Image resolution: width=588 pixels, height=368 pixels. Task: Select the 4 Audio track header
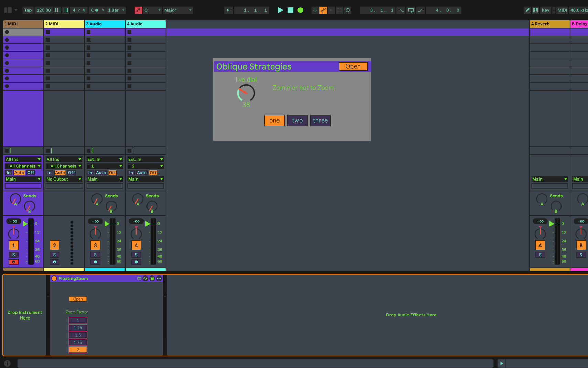coord(145,24)
